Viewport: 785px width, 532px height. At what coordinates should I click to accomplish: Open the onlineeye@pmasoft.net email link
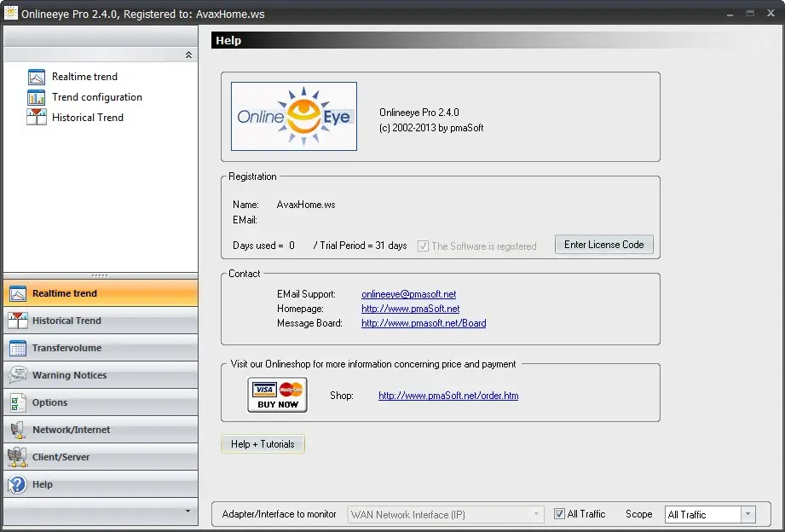click(x=408, y=294)
